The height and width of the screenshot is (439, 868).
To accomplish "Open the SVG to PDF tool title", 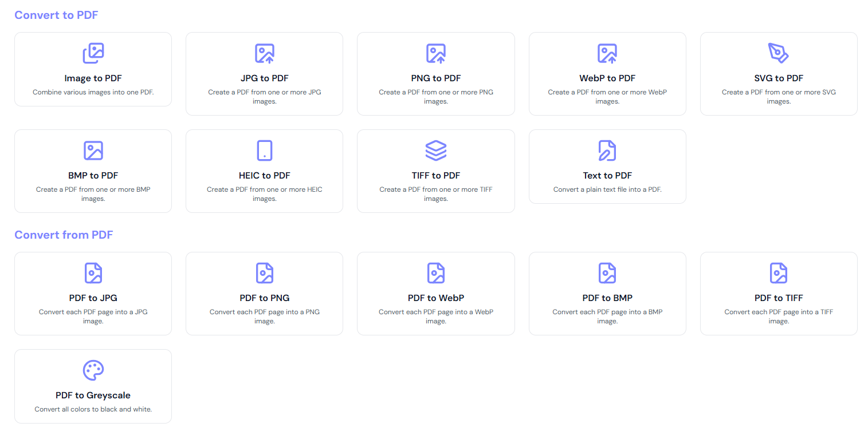I will point(779,78).
